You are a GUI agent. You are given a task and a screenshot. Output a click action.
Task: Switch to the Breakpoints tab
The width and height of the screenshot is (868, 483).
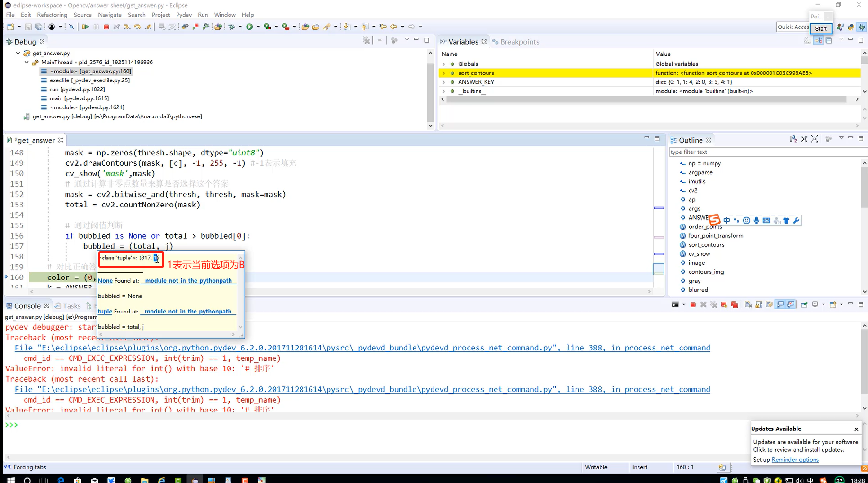516,42
